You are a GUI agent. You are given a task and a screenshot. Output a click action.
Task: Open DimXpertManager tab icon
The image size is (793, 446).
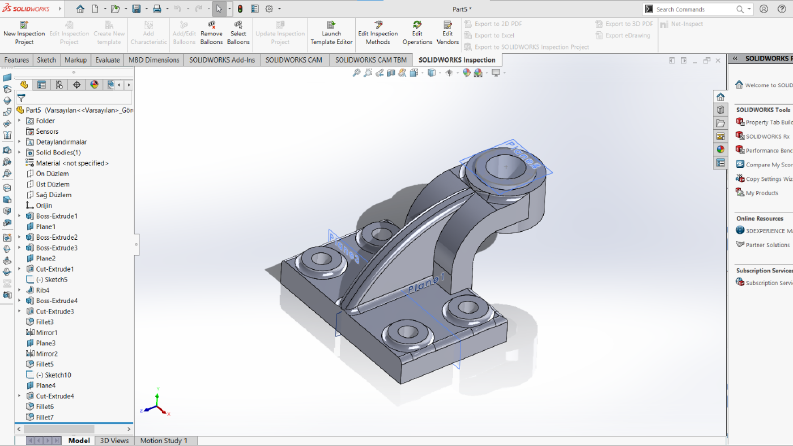pos(77,85)
